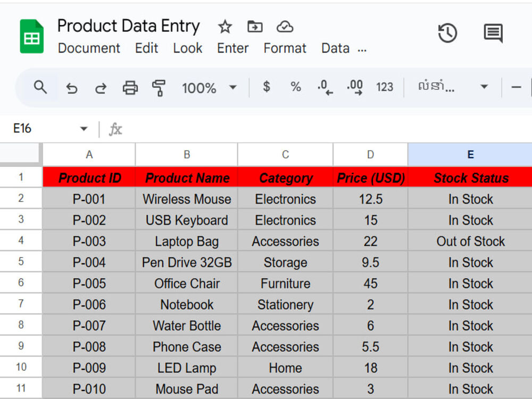Print the spreadsheet

pos(130,88)
